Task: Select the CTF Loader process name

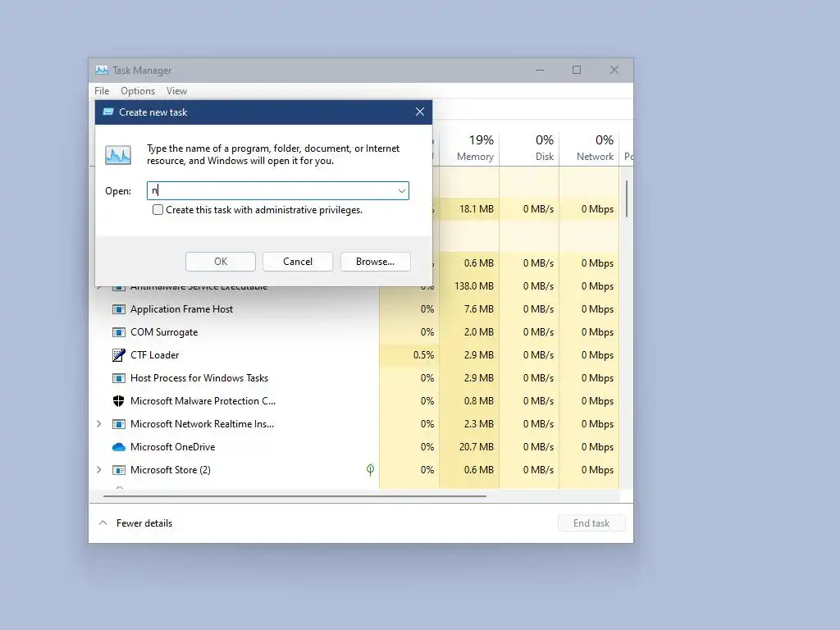Action: pyautogui.click(x=155, y=355)
